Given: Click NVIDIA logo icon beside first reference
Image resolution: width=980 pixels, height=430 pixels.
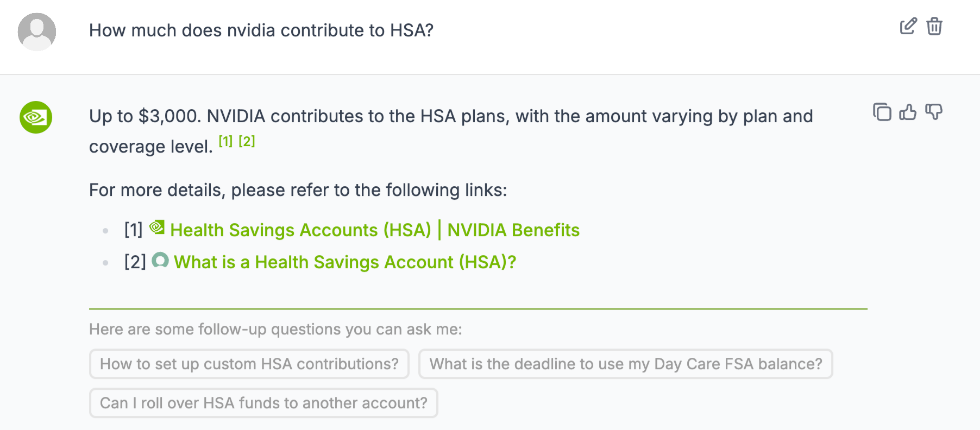Looking at the screenshot, I should point(157,227).
